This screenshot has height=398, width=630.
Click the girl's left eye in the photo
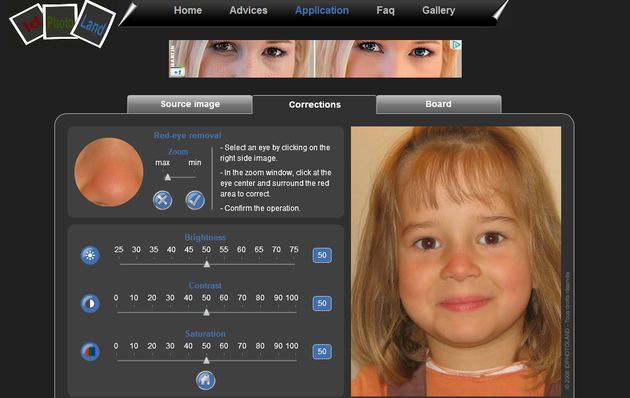(491, 239)
